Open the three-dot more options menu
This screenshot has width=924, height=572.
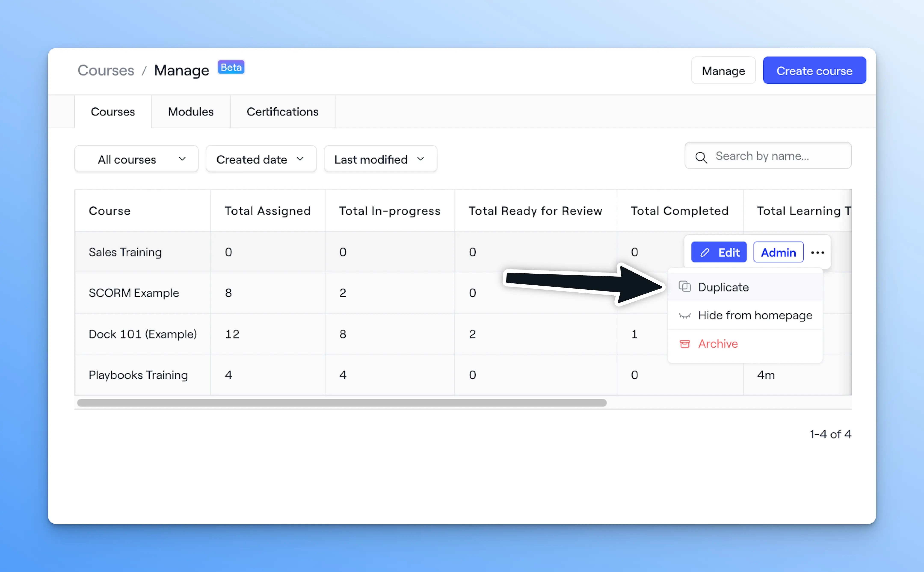[818, 252]
